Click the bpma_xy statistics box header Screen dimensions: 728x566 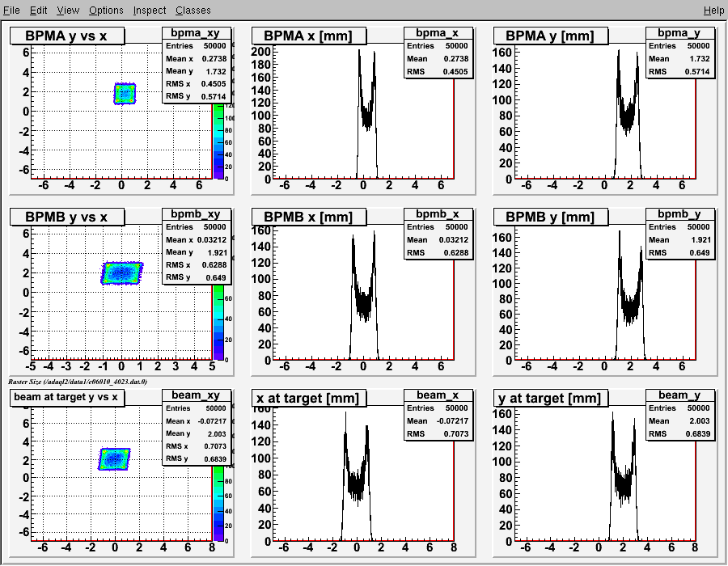196,33
